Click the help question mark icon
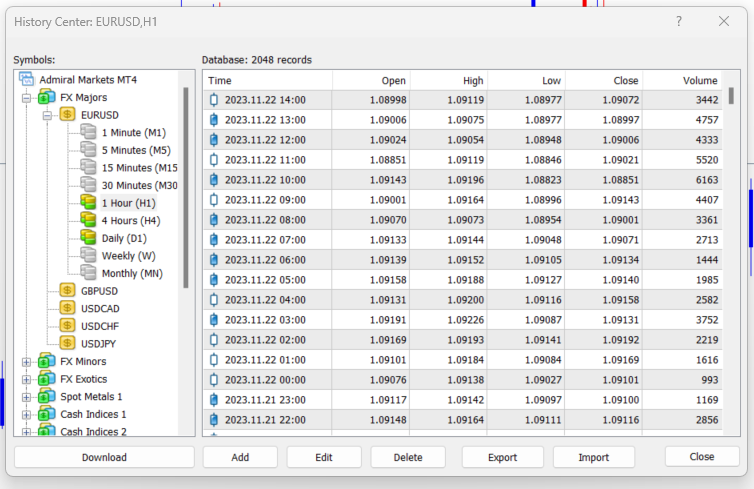The width and height of the screenshot is (754, 489). tap(679, 21)
